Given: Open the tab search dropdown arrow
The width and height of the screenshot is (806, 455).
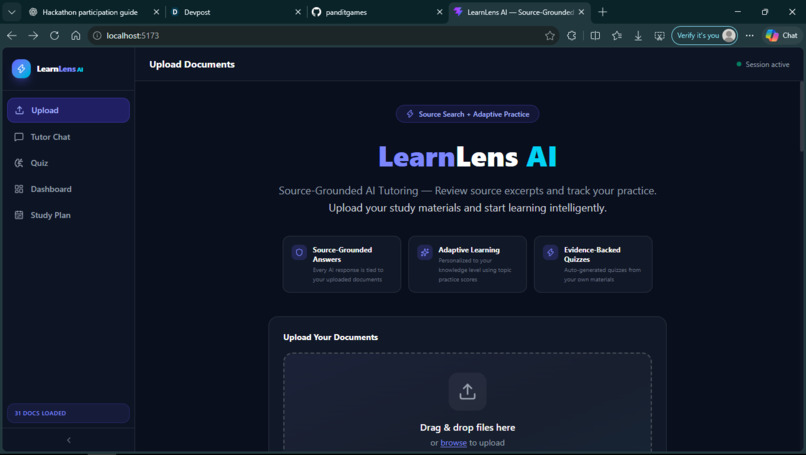Looking at the screenshot, I should pyautogui.click(x=11, y=12).
